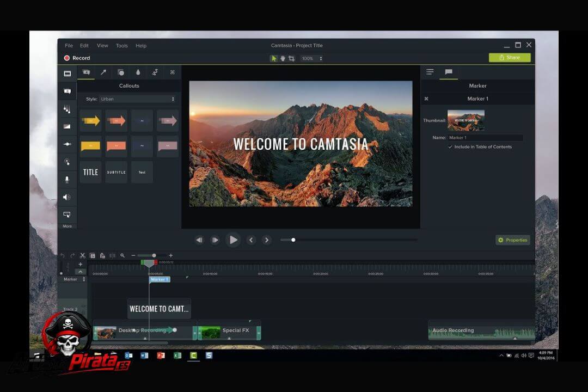Open the Cursor Effects sidebar icon
The width and height of the screenshot is (588, 392).
click(x=67, y=162)
